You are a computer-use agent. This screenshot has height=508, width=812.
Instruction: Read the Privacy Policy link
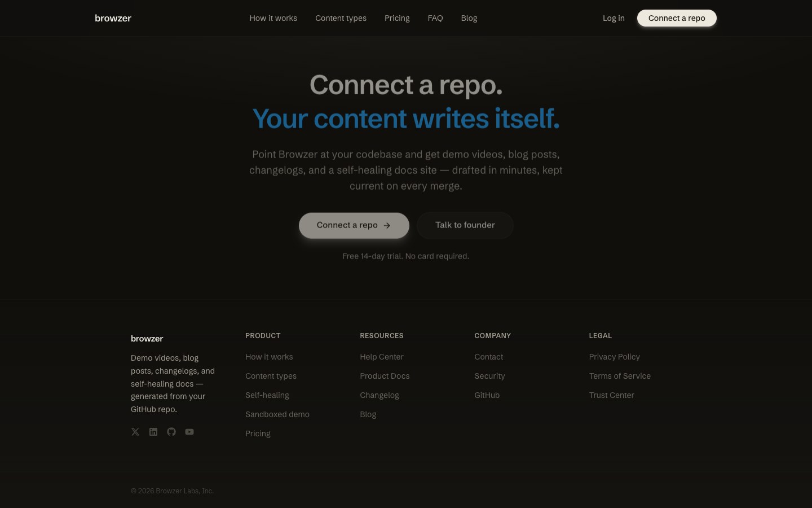pyautogui.click(x=615, y=357)
